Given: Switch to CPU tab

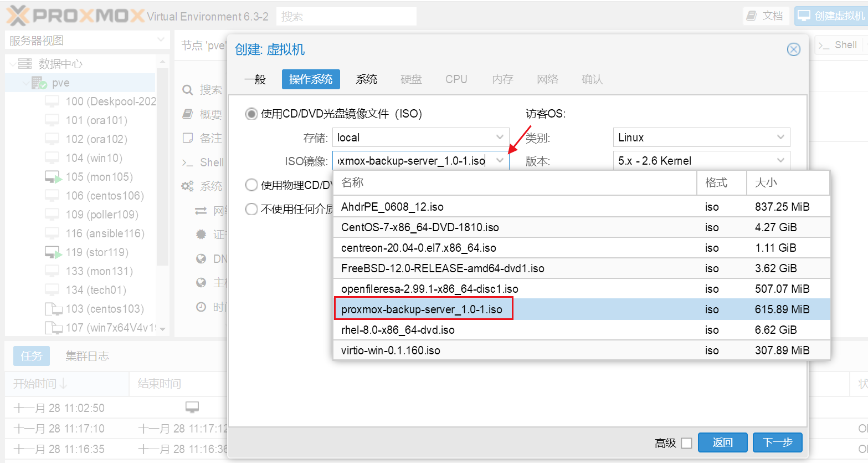Looking at the screenshot, I should coord(456,79).
